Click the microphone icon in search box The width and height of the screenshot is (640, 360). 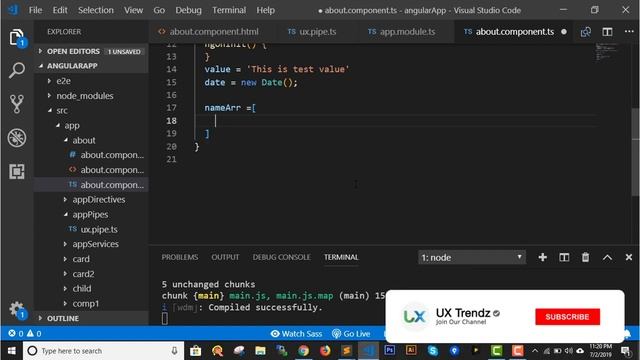174,351
